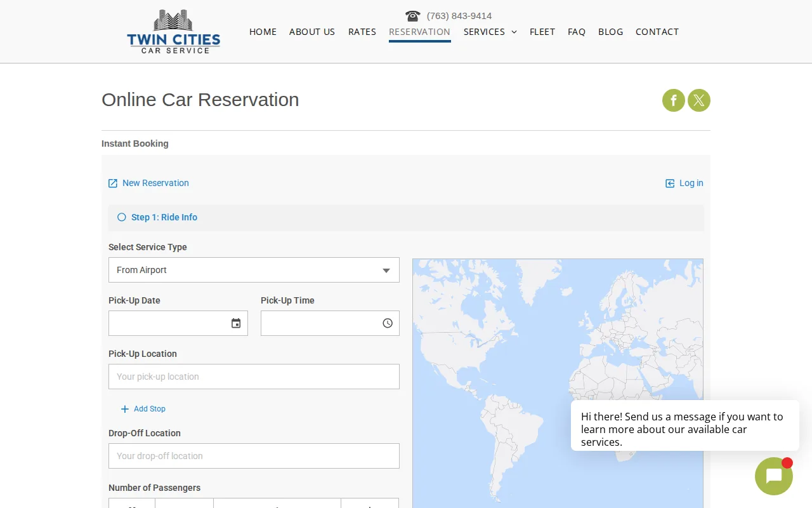Open the Select Service Type dropdown
812x508 pixels.
(254, 270)
